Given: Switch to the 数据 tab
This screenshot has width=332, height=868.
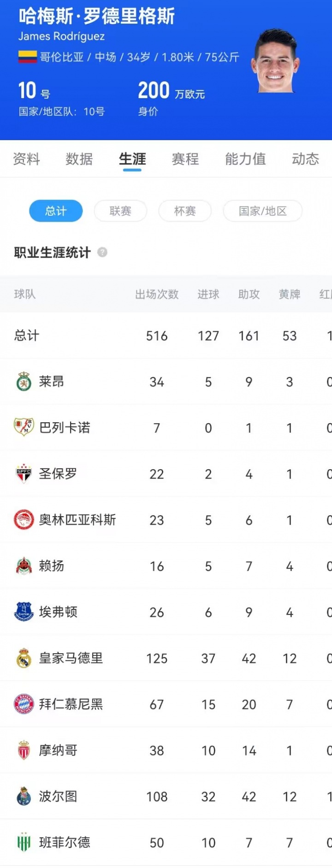Looking at the screenshot, I should pyautogui.click(x=79, y=159).
